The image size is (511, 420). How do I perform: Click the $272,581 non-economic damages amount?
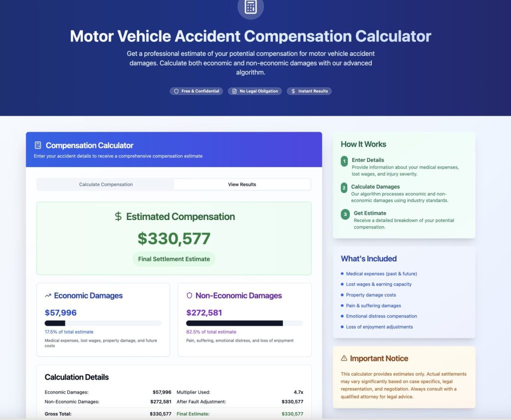point(204,313)
